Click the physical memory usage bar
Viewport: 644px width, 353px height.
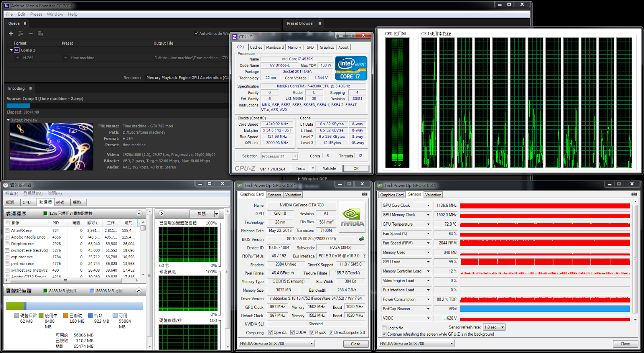pyautogui.click(x=74, y=306)
